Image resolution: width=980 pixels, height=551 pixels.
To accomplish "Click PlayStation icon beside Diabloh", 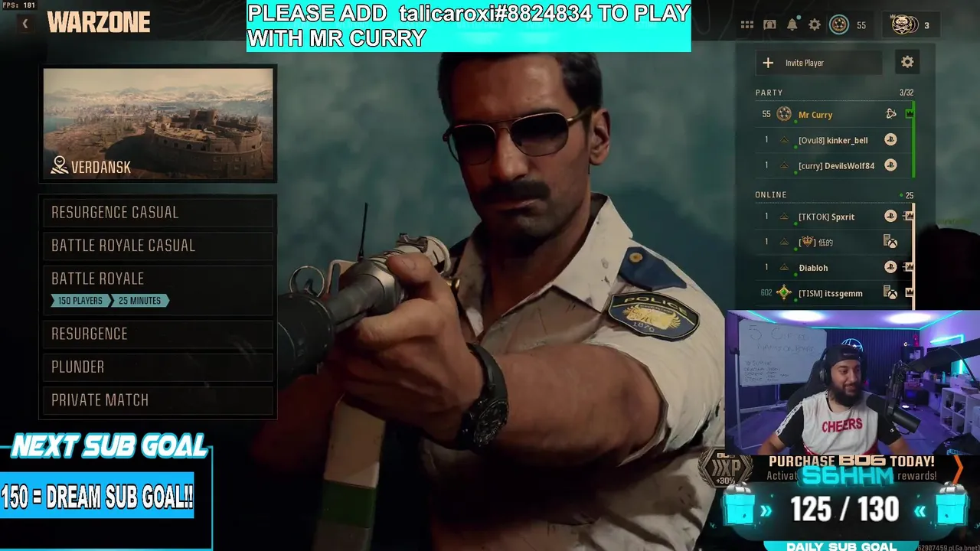I will tap(890, 267).
